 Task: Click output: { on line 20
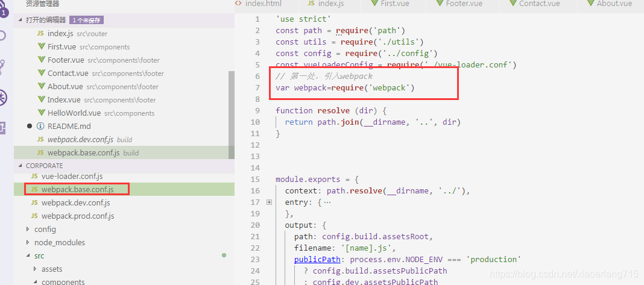pos(306,225)
